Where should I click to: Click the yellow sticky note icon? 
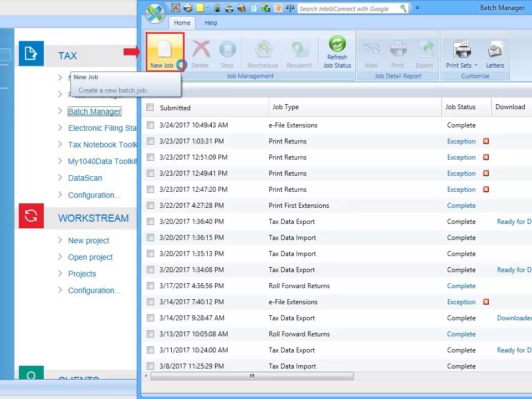click(200, 8)
